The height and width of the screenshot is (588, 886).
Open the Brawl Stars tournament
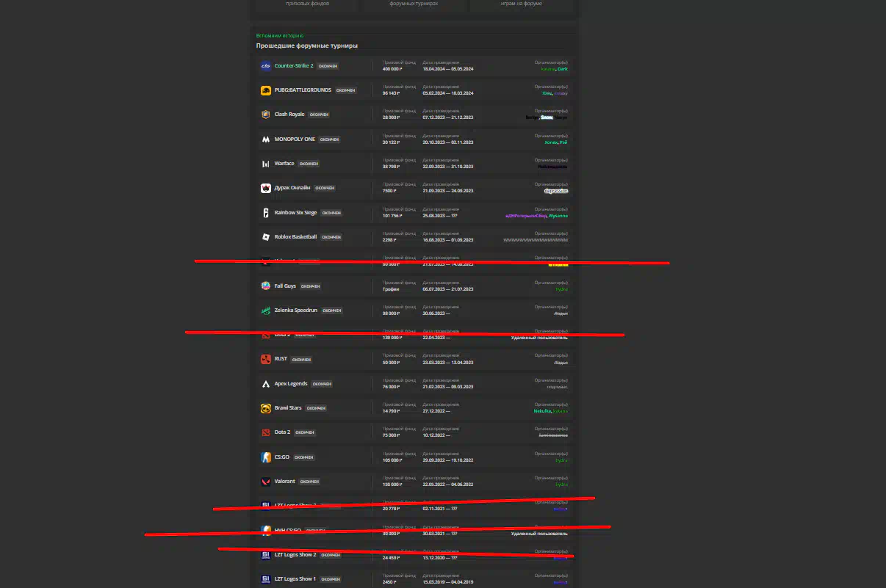[288, 408]
